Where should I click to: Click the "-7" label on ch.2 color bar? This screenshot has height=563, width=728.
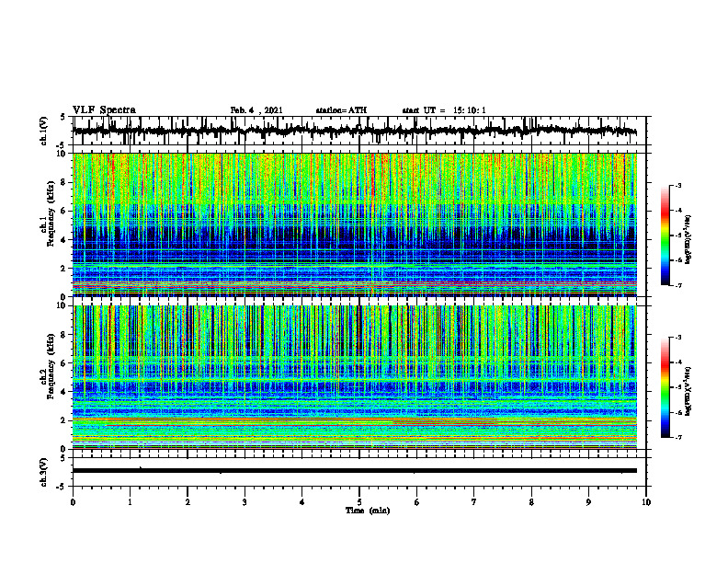pos(677,437)
